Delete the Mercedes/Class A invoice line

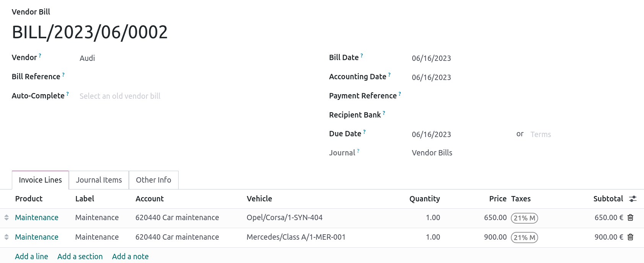click(x=630, y=237)
